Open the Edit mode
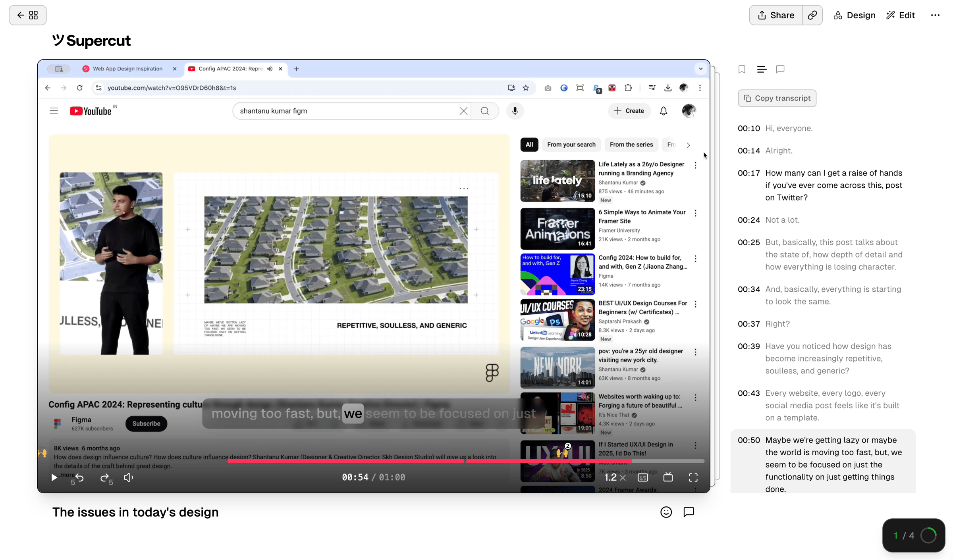The height and width of the screenshot is (560, 953). point(901,15)
